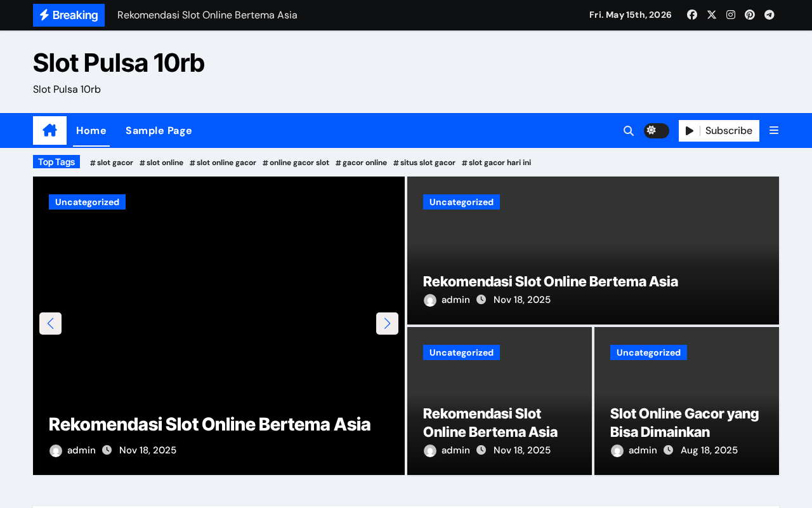Image resolution: width=812 pixels, height=508 pixels.
Task: Advance slider with next arrow
Action: [387, 323]
